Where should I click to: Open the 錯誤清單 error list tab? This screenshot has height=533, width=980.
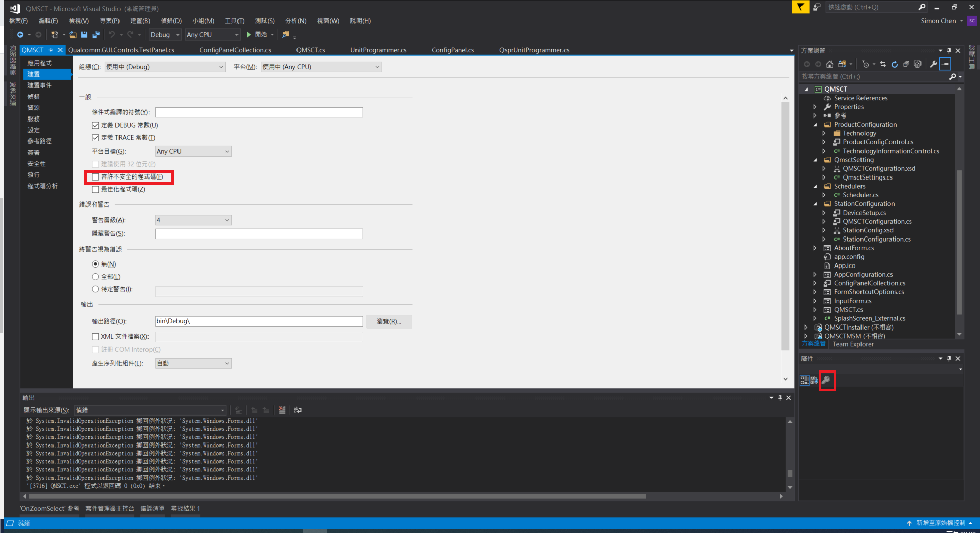(153, 509)
